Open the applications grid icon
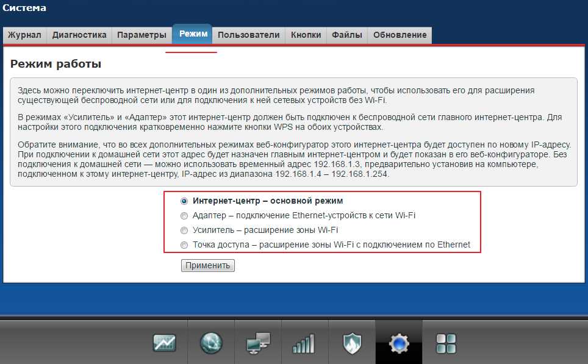Image resolution: width=588 pixels, height=364 pixels. (446, 343)
